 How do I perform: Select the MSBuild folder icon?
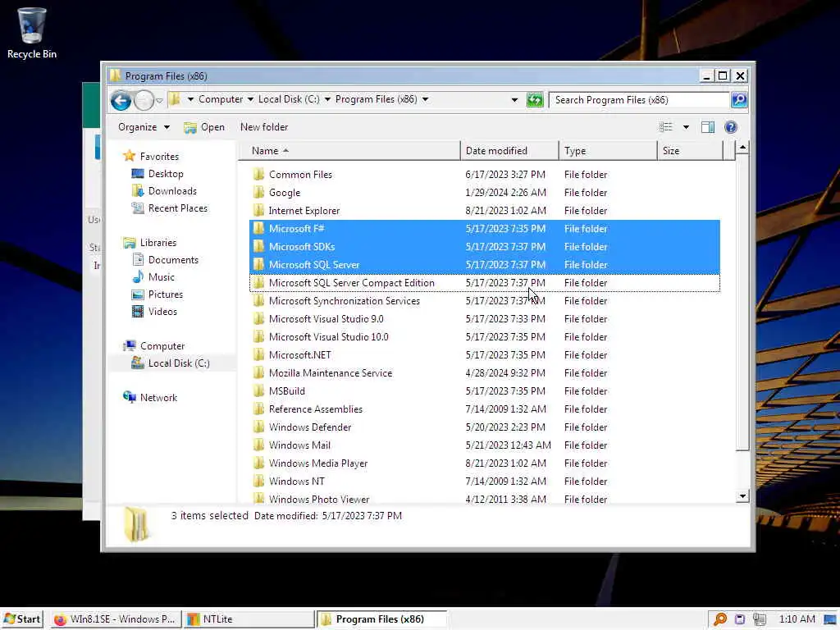pyautogui.click(x=258, y=390)
